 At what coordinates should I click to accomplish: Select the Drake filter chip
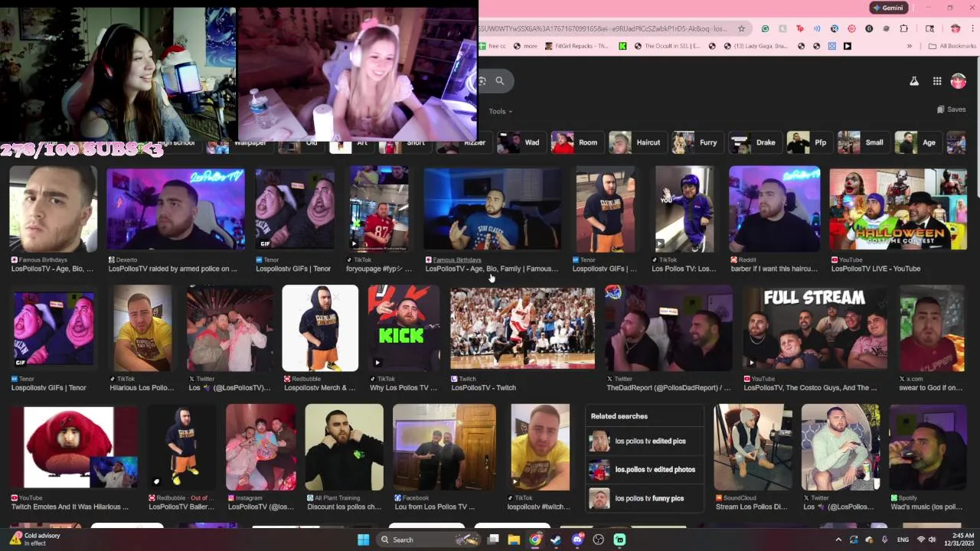click(754, 142)
